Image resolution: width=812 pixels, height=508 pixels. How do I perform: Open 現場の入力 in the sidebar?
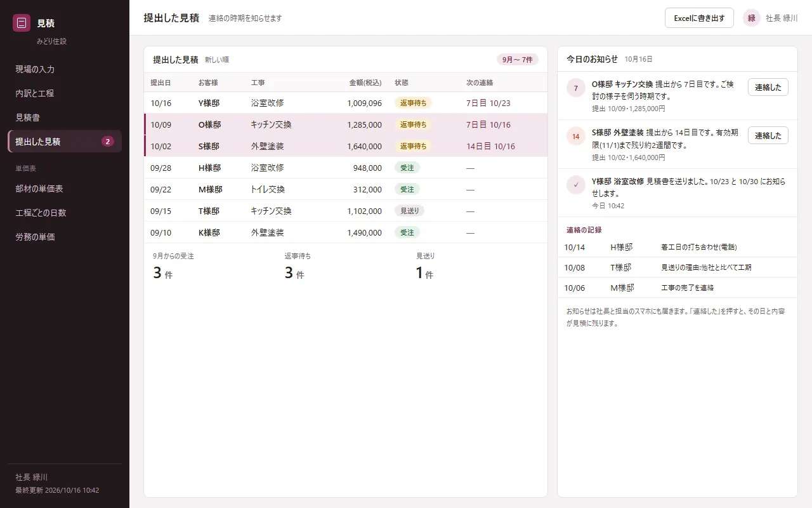pos(65,69)
